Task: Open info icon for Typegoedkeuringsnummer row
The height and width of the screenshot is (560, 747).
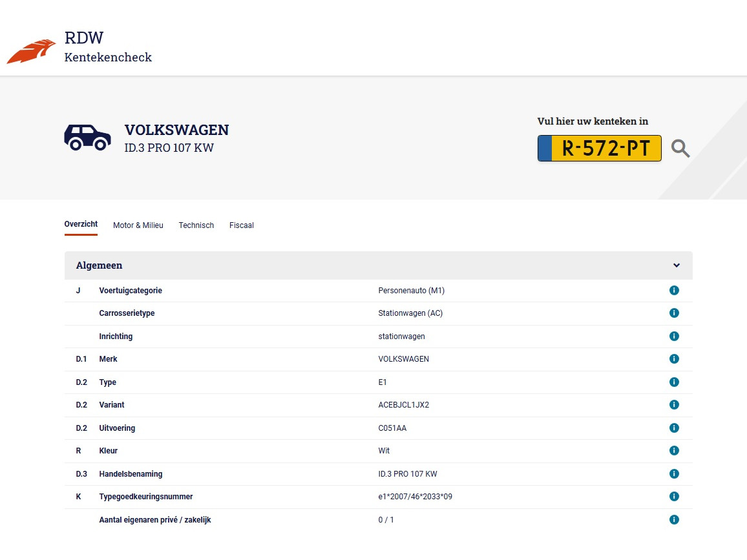Action: pyautogui.click(x=674, y=496)
